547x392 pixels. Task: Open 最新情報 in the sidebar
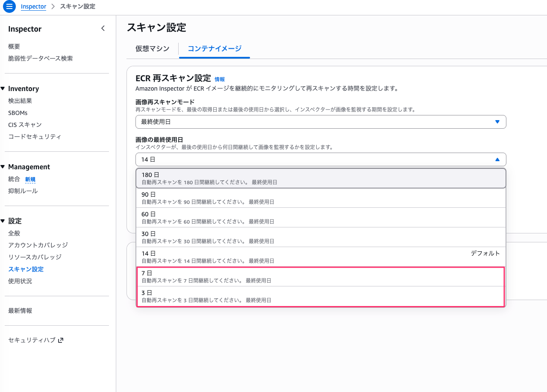click(20, 311)
